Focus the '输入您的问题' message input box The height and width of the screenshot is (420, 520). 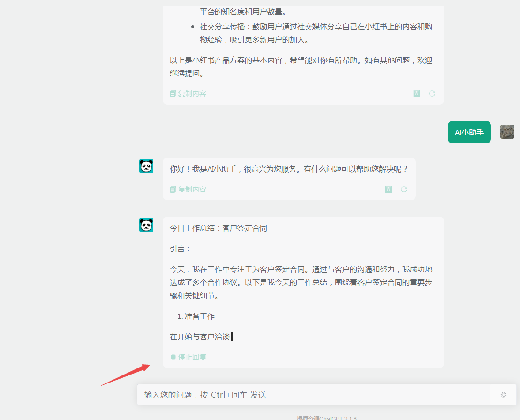314,395
